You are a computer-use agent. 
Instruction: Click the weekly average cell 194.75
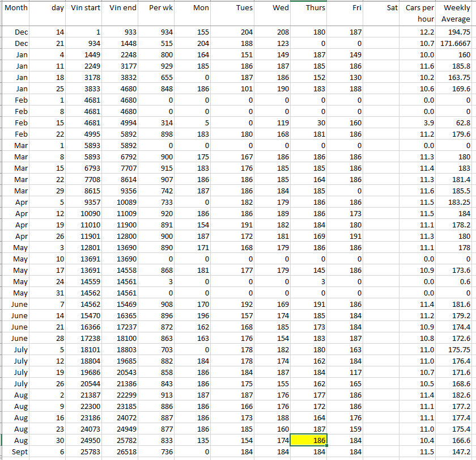[x=456, y=32]
